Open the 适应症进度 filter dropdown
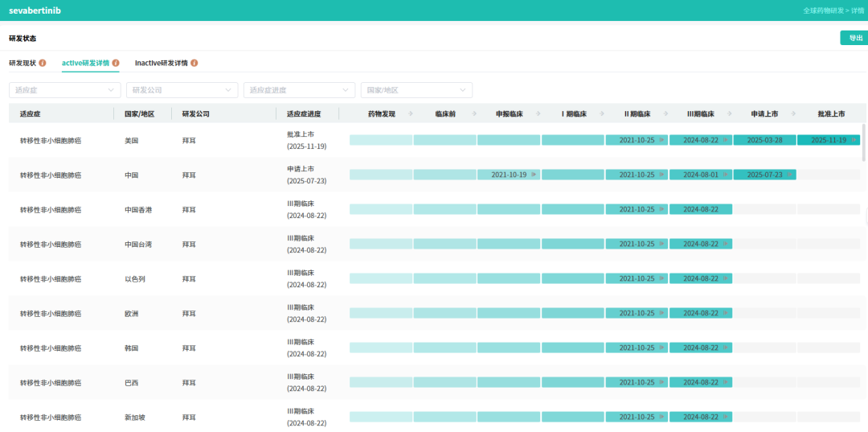This screenshot has height=432, width=868. point(299,90)
